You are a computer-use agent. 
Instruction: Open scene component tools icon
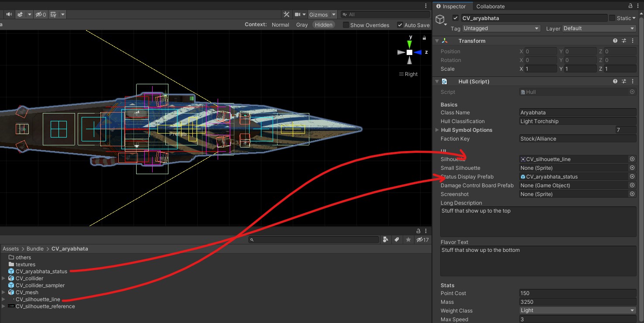[x=286, y=14]
